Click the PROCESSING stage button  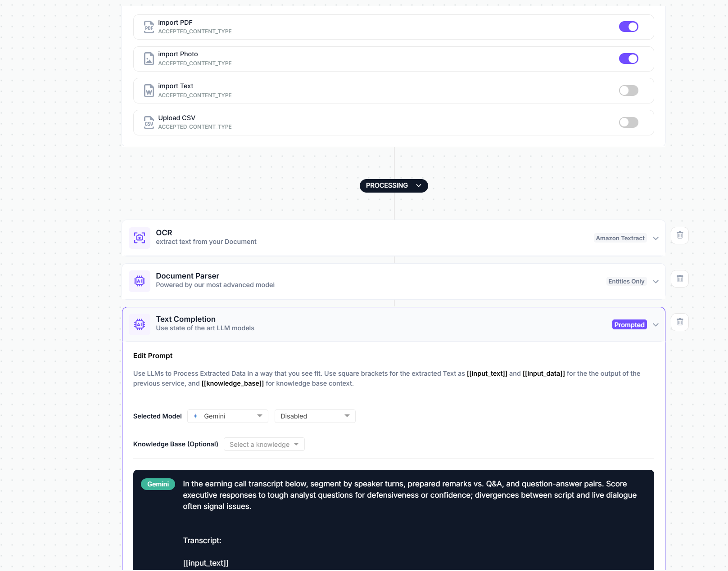tap(393, 185)
